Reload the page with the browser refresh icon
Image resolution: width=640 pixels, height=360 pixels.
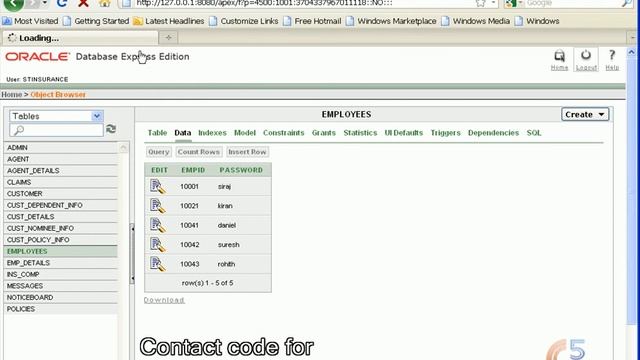coord(62,3)
